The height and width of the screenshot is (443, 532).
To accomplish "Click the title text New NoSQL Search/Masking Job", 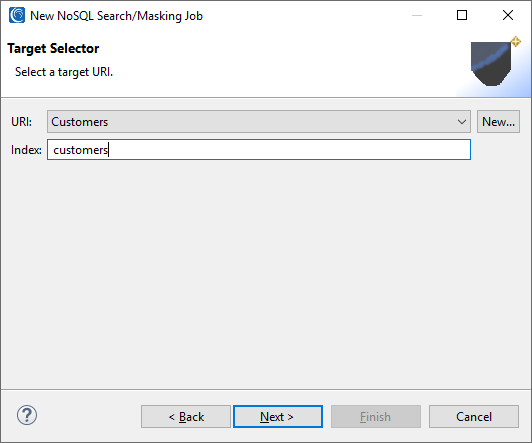I will [116, 16].
